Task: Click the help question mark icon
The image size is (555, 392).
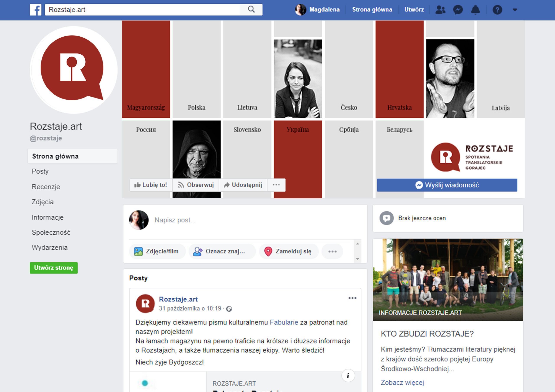Action: click(x=497, y=10)
